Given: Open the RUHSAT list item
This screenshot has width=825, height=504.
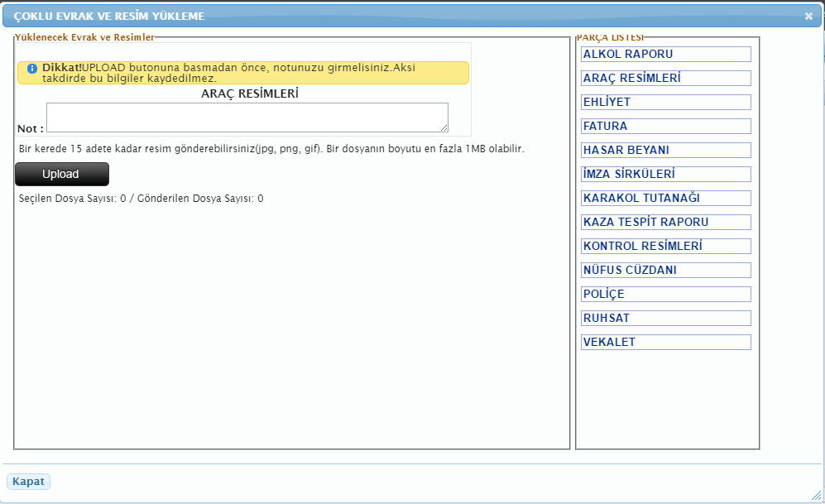Looking at the screenshot, I should coord(665,319).
